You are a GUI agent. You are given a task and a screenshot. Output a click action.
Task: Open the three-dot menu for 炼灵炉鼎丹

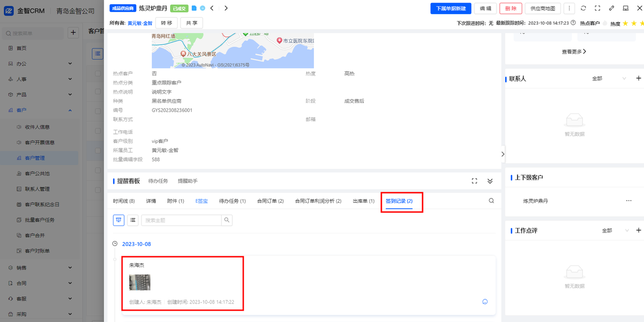coord(628,201)
